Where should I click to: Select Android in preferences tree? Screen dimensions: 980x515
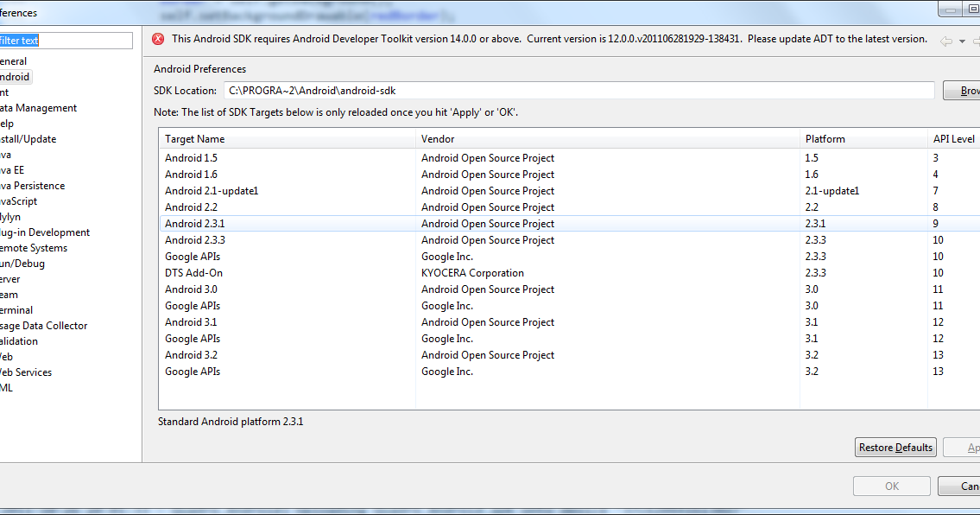15,77
